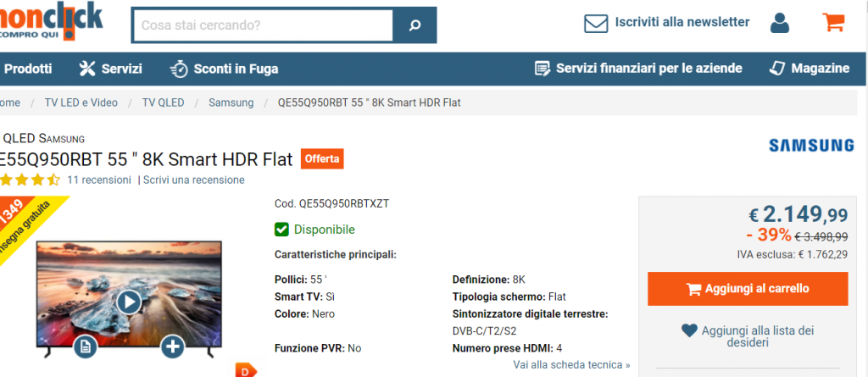Click the document icon below TV image

85,346
